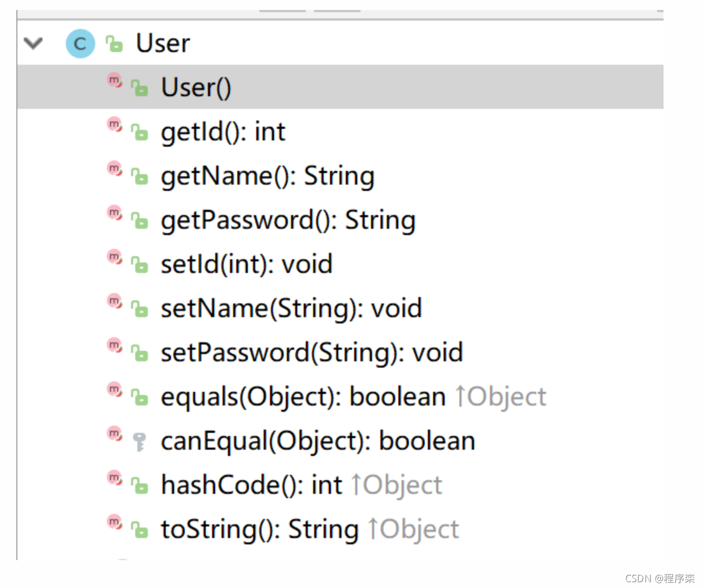Collapse the User class node

33,43
